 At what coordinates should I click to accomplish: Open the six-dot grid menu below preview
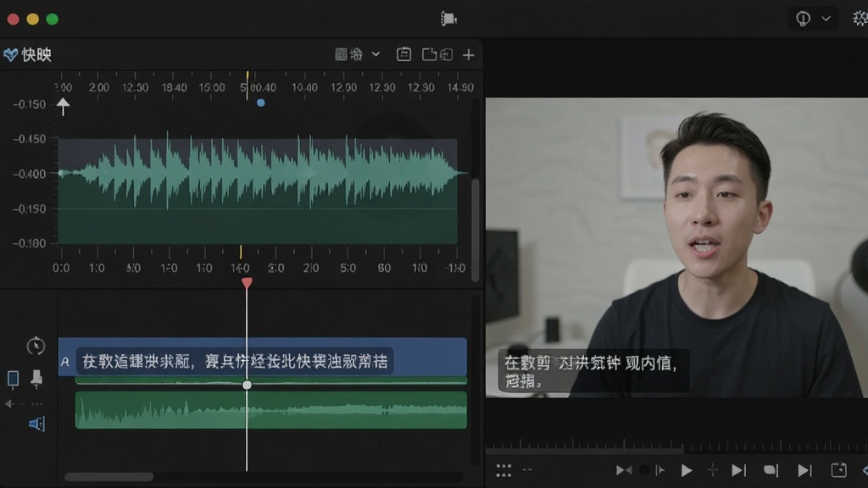[x=504, y=470]
